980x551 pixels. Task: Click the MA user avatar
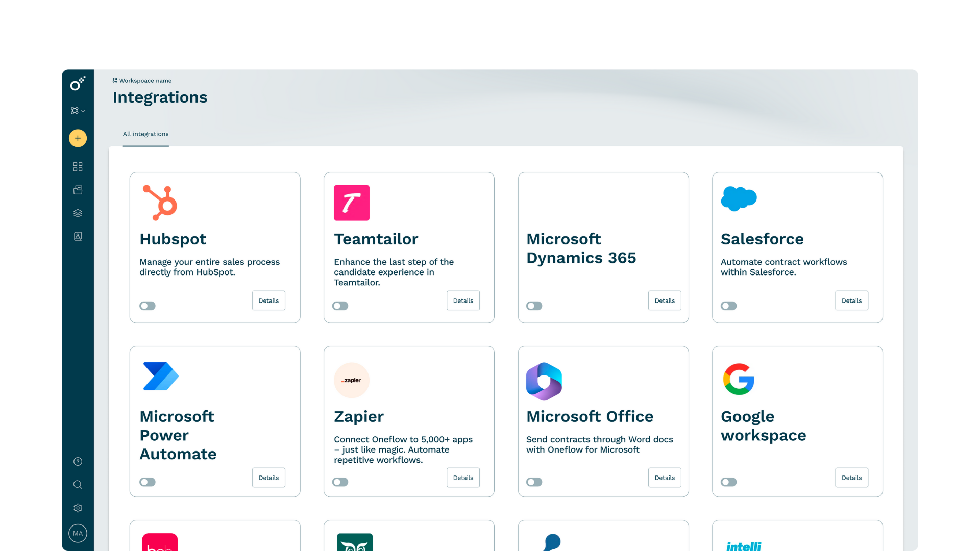(x=78, y=533)
